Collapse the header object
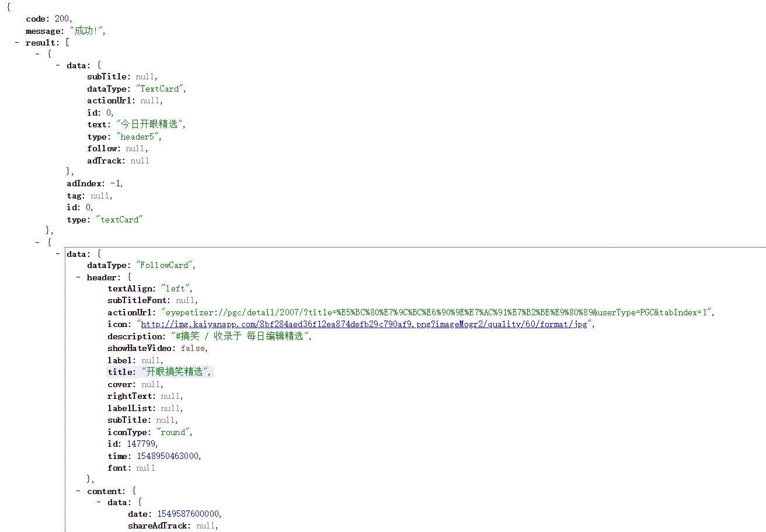 click(78, 277)
